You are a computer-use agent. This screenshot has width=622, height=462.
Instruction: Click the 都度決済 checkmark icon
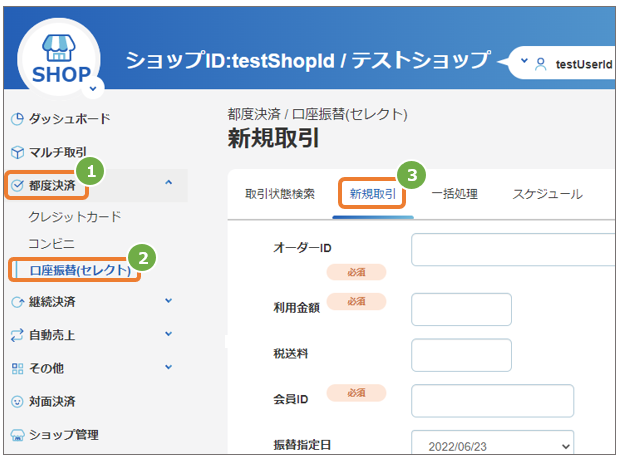click(17, 185)
